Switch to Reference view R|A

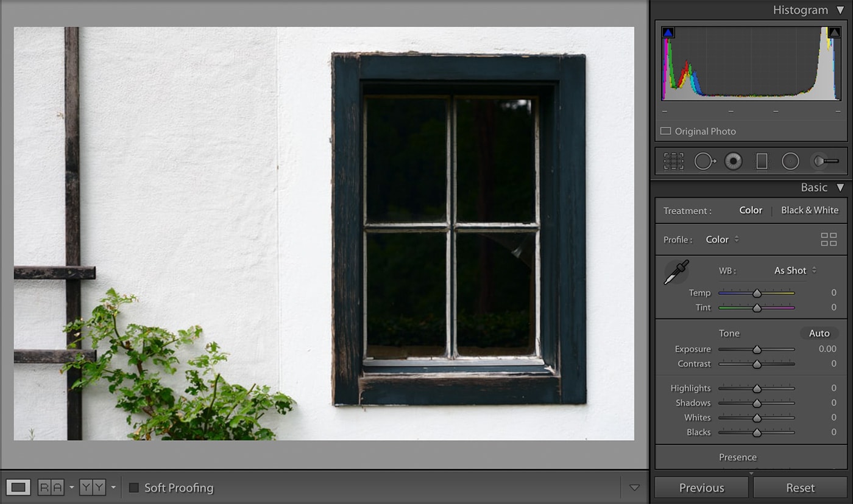[x=51, y=488]
